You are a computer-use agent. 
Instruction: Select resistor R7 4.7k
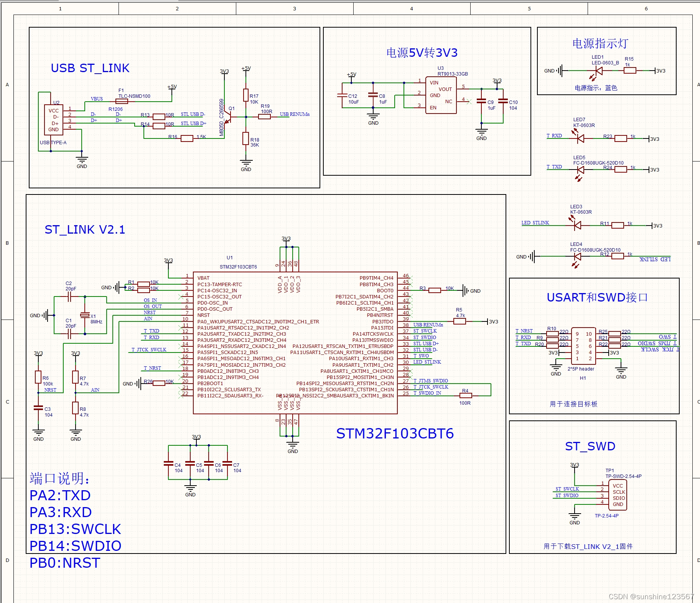tap(75, 377)
